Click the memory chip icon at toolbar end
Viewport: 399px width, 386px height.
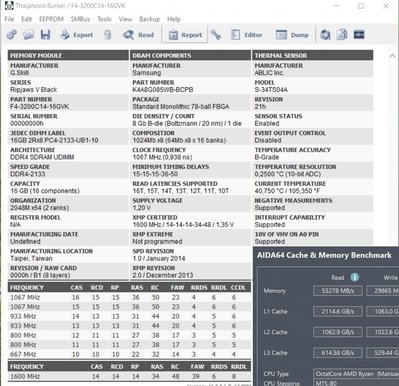[x=359, y=34]
